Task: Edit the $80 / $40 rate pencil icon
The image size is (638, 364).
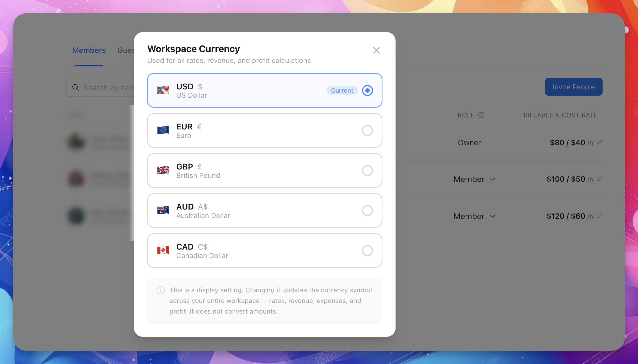Action: [x=600, y=142]
